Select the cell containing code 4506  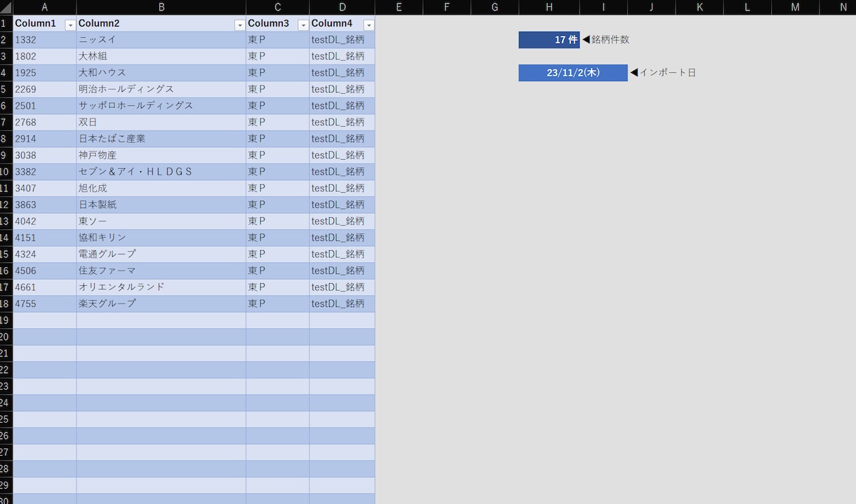(x=45, y=271)
